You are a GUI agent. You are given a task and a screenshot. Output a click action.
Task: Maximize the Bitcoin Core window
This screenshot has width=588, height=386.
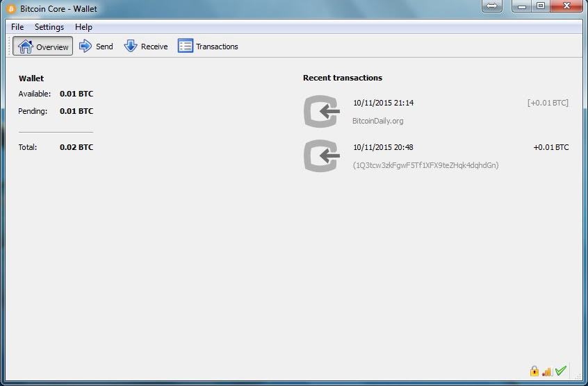click(541, 6)
